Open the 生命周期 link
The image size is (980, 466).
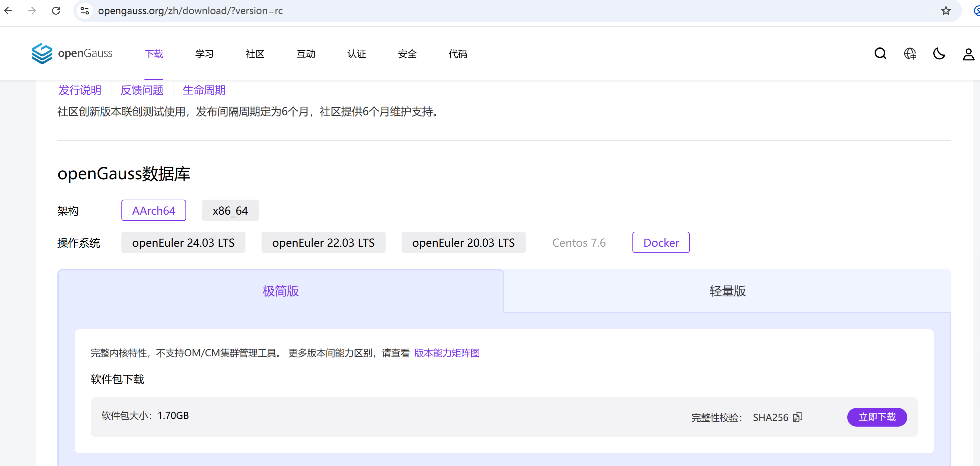pyautogui.click(x=204, y=90)
